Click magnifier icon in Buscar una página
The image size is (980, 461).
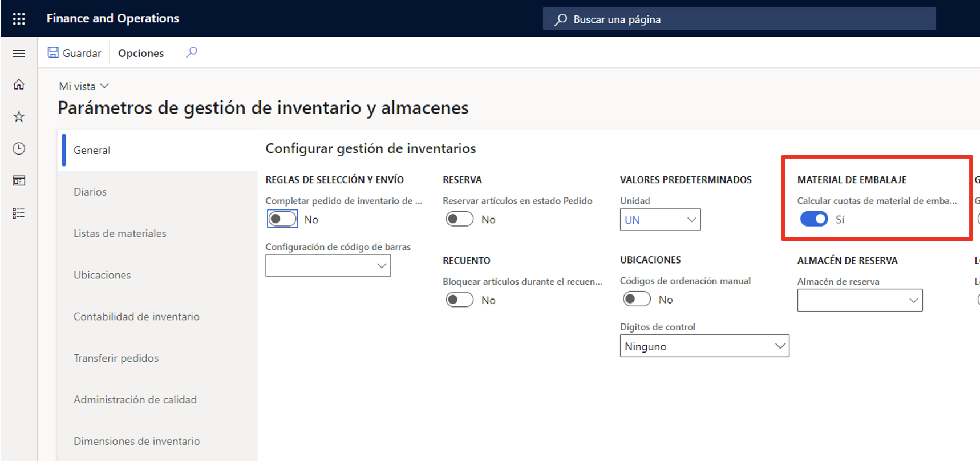tap(561, 19)
